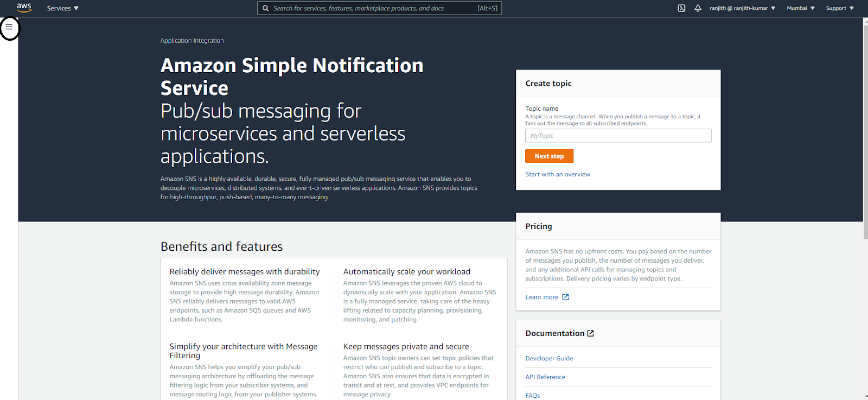The image size is (868, 400).
Task: Click the Benefits and features heading
Action: click(221, 246)
